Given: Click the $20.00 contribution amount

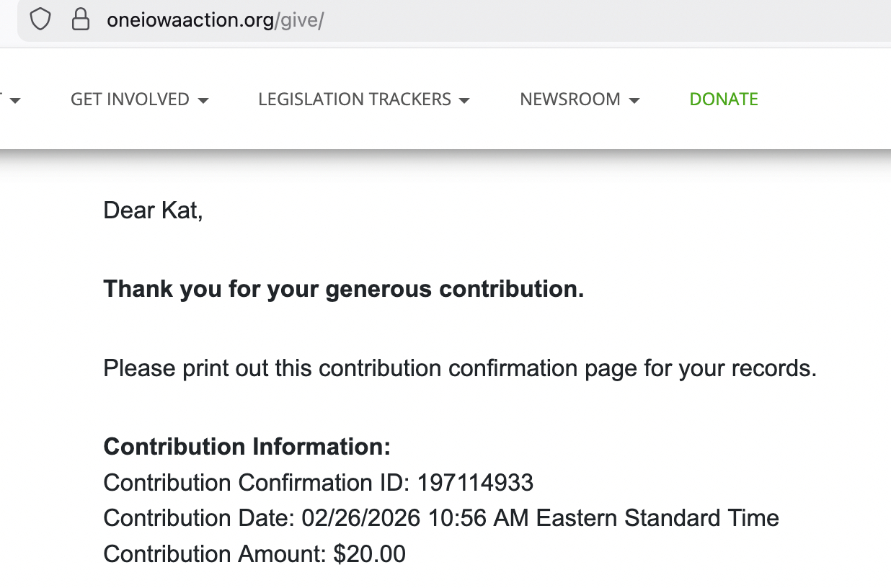Looking at the screenshot, I should pyautogui.click(x=369, y=554).
